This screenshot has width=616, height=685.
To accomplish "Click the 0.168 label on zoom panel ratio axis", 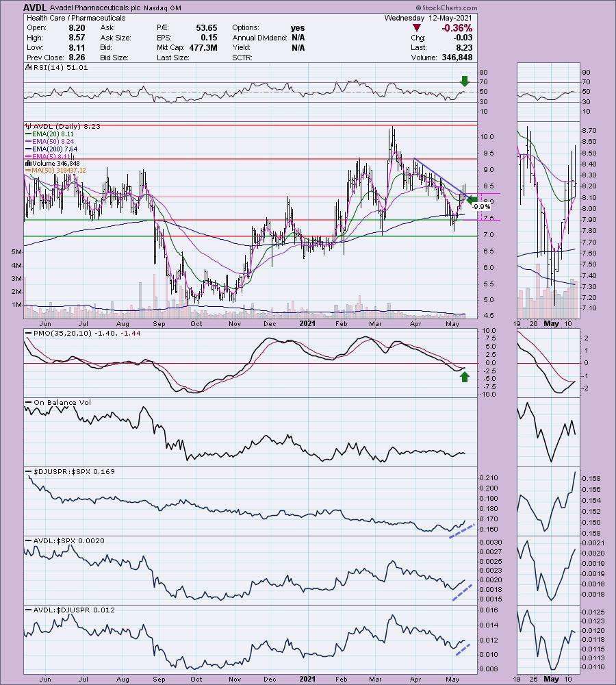I will click(591, 478).
